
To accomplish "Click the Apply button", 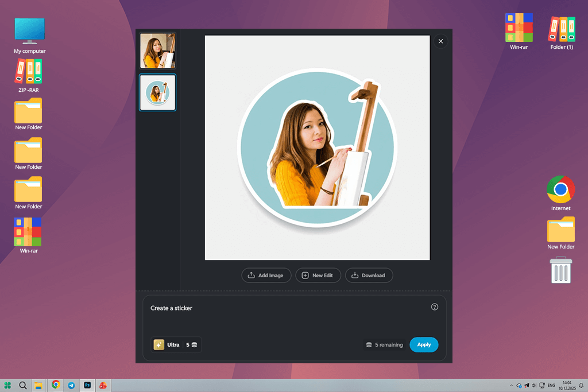I will click(x=424, y=345).
